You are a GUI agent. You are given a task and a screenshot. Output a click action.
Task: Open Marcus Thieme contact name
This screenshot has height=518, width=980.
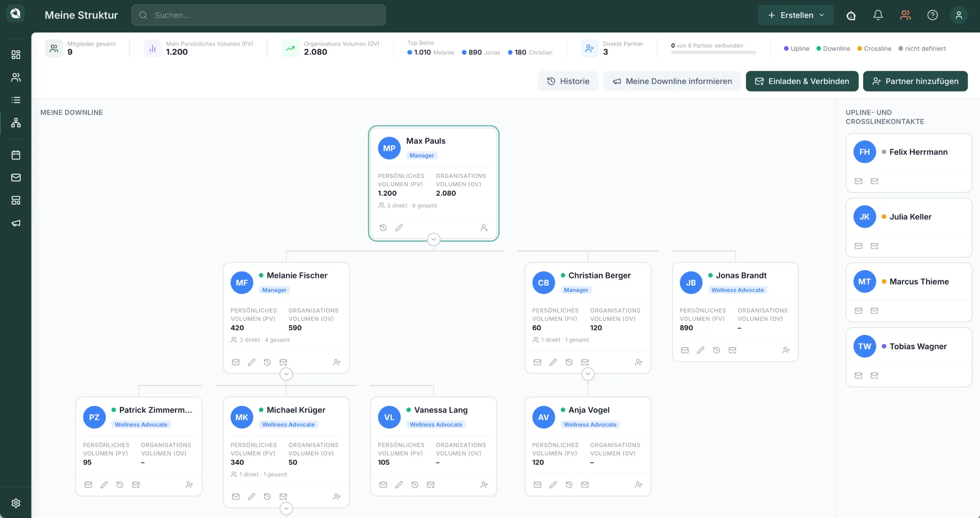click(x=919, y=282)
